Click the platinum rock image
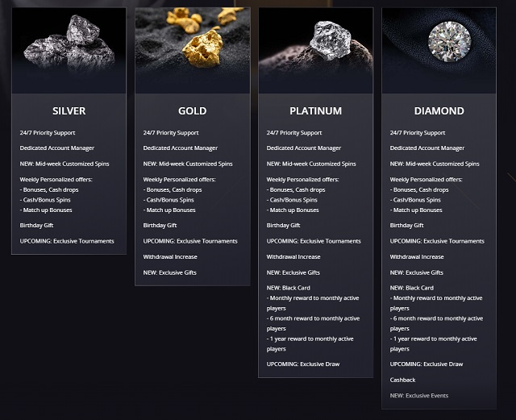The height and width of the screenshot is (420, 516). click(316, 50)
